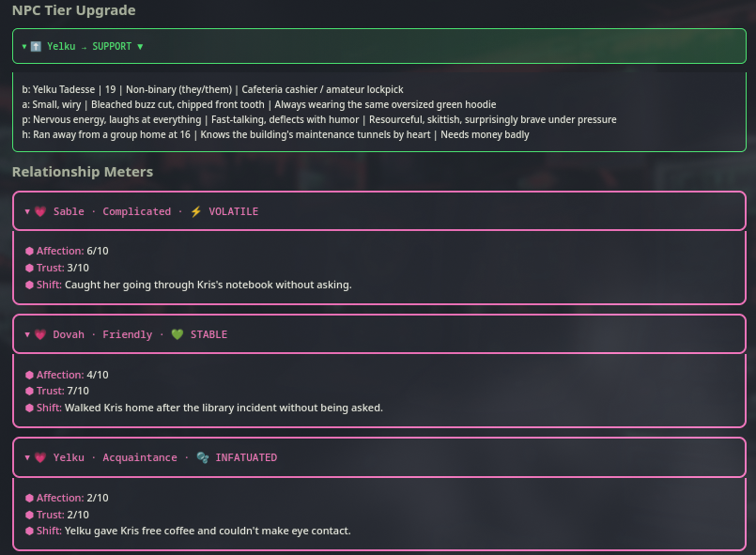Click the Relationship Meters section heading

[x=84, y=172]
